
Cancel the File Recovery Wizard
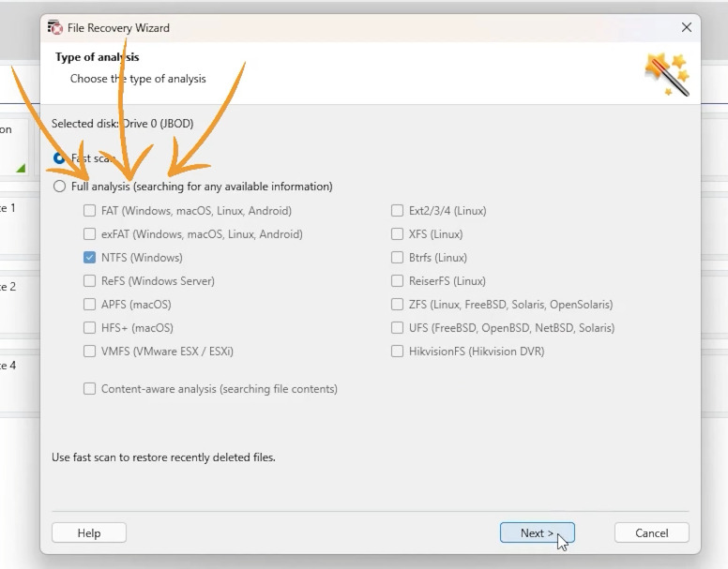(651, 532)
